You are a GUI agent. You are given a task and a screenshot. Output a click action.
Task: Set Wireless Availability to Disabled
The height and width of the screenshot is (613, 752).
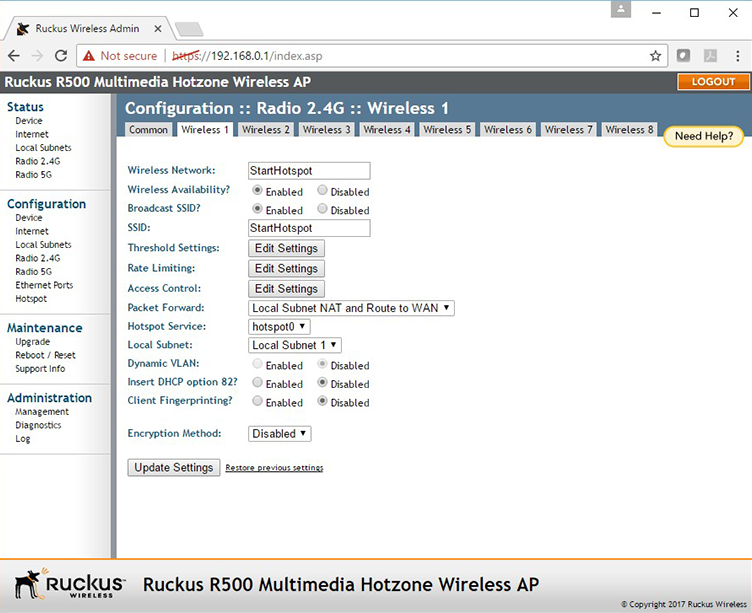click(x=322, y=190)
